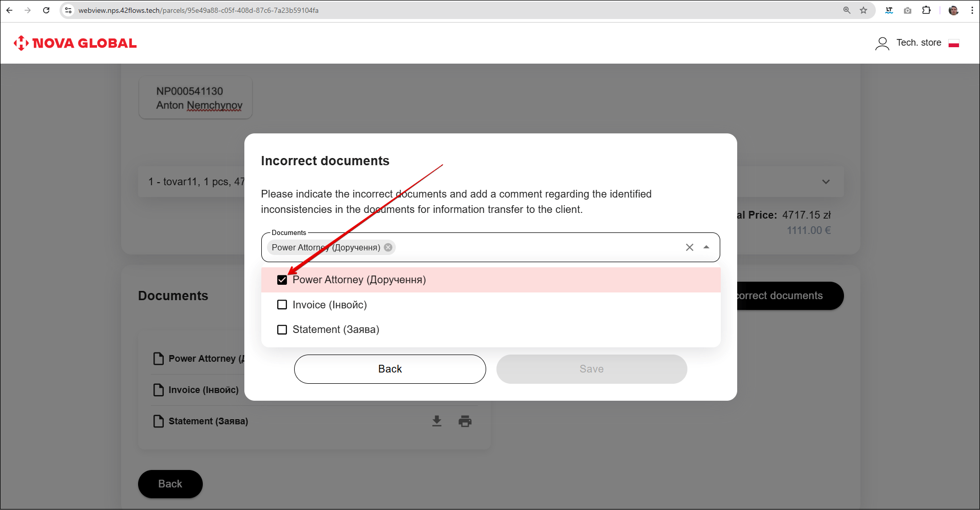Click the Nova Global logo

[x=75, y=43]
